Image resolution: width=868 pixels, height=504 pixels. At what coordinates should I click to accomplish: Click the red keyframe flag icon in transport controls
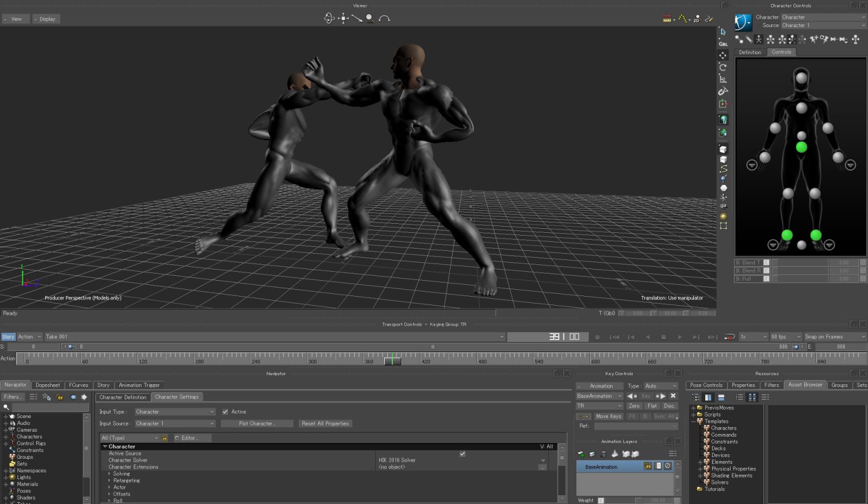[729, 337]
